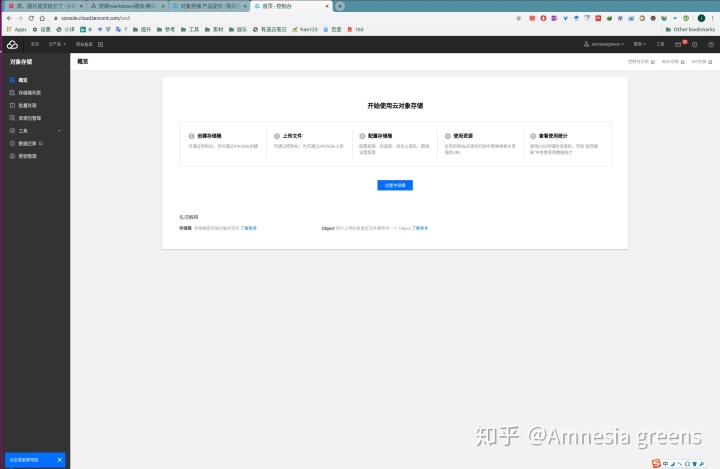Open the SDK文档 link
This screenshot has height=469, width=720.
click(673, 62)
